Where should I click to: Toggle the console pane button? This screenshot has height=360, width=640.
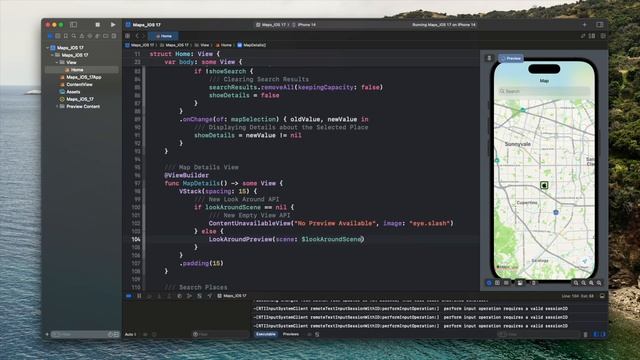pos(603,334)
